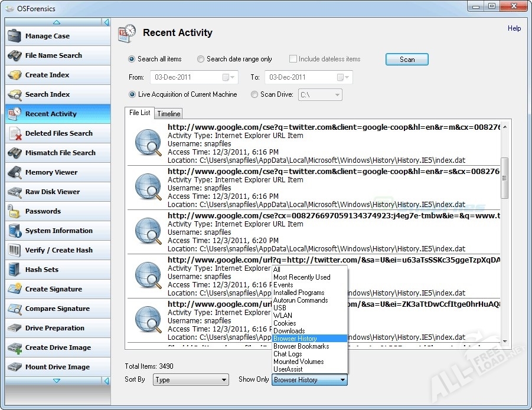The image size is (532, 410).
Task: Select the Deleted Files Search icon
Action: pyautogui.click(x=15, y=133)
